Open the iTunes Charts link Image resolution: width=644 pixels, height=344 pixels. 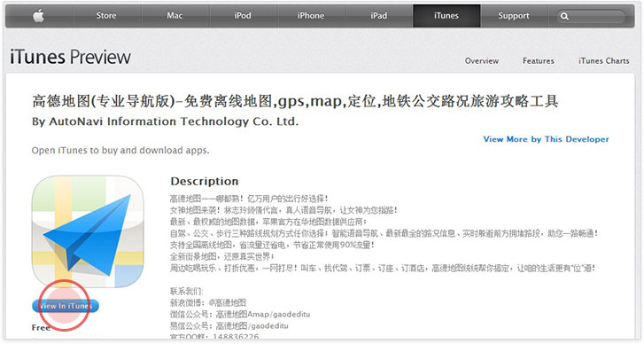[604, 61]
